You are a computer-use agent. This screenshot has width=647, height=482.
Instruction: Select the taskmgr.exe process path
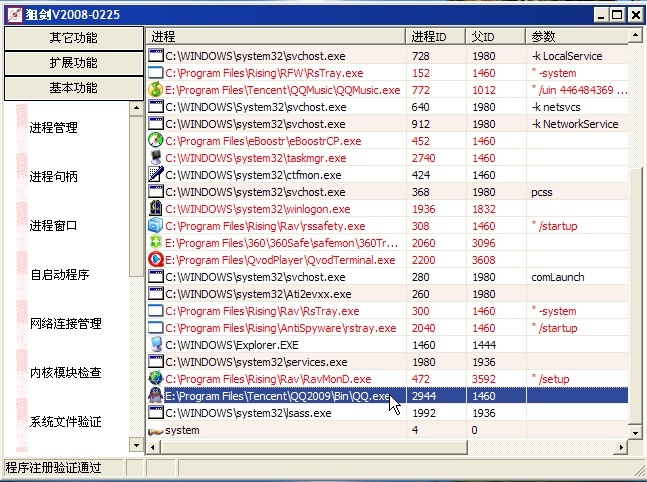pyautogui.click(x=255, y=158)
